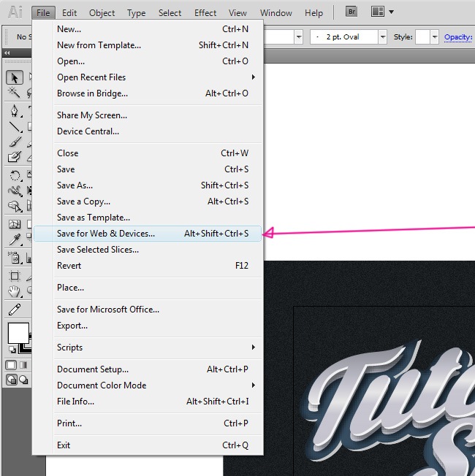Click the Opacity link in control bar
Image resolution: width=475 pixels, height=476 pixels.
pos(458,37)
